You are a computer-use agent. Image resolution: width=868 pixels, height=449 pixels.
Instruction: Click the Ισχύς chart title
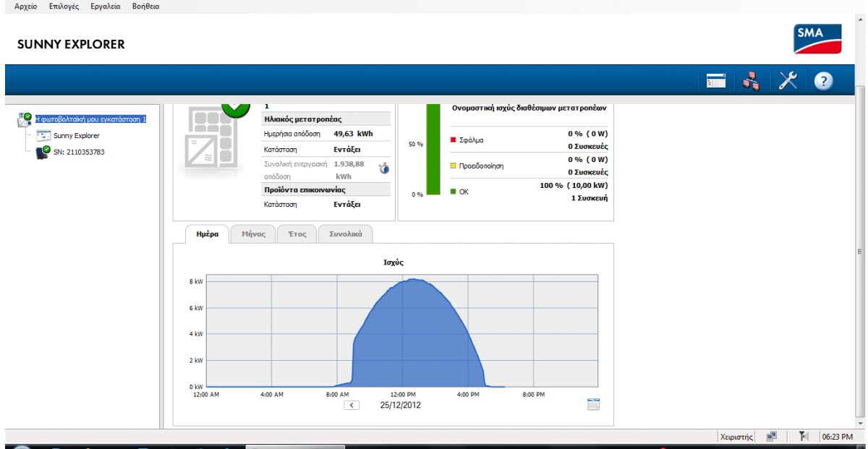pos(393,262)
